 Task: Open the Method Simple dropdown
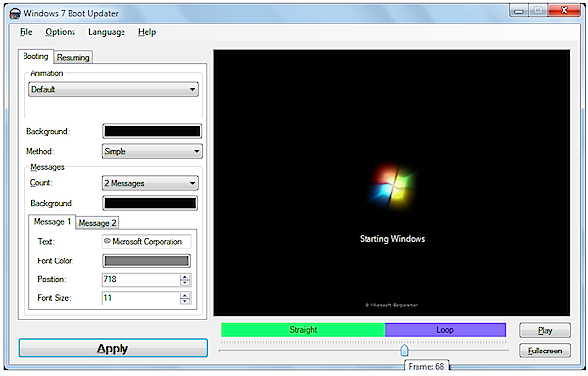coord(152,151)
